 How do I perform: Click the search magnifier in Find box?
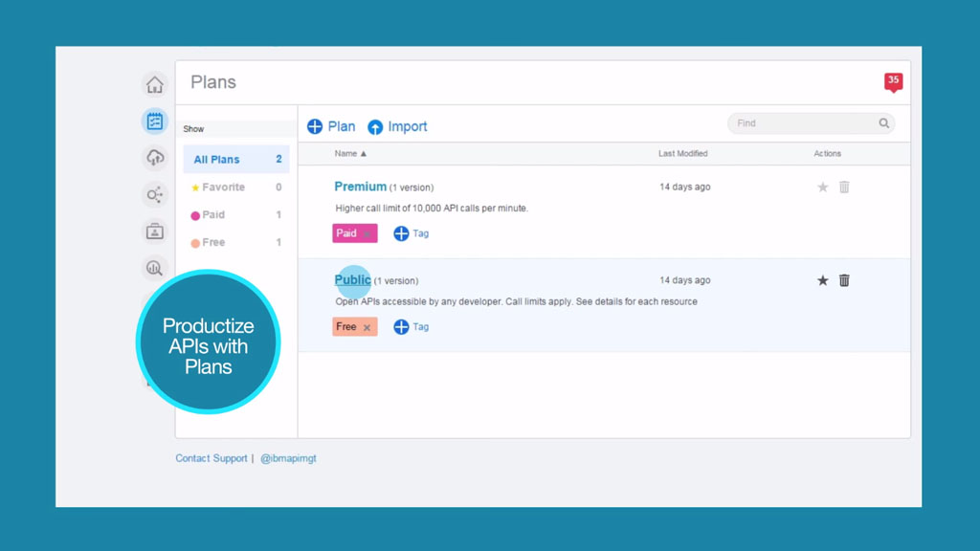click(883, 123)
